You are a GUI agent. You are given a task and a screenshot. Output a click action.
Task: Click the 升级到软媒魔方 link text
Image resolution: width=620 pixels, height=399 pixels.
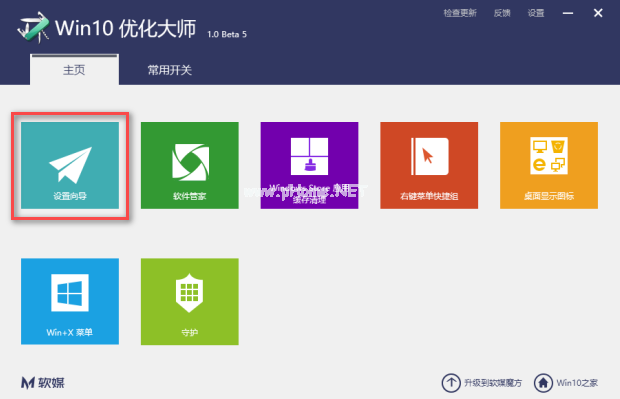click(x=493, y=383)
